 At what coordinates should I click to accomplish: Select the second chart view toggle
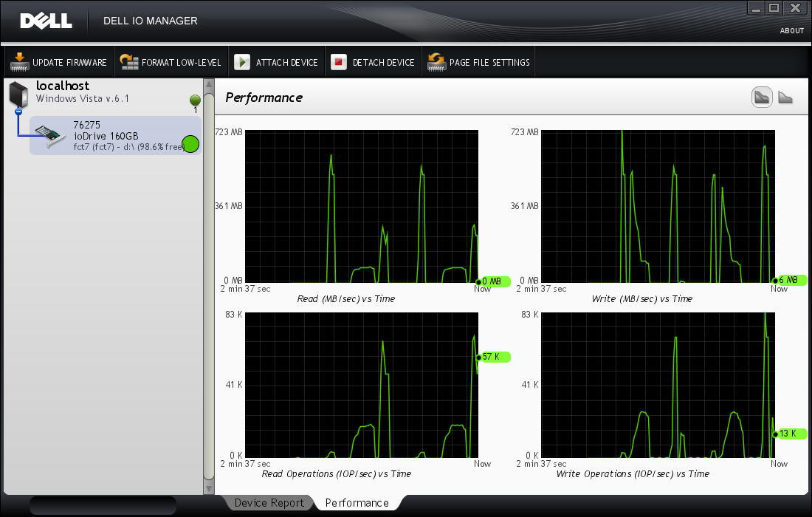click(785, 97)
